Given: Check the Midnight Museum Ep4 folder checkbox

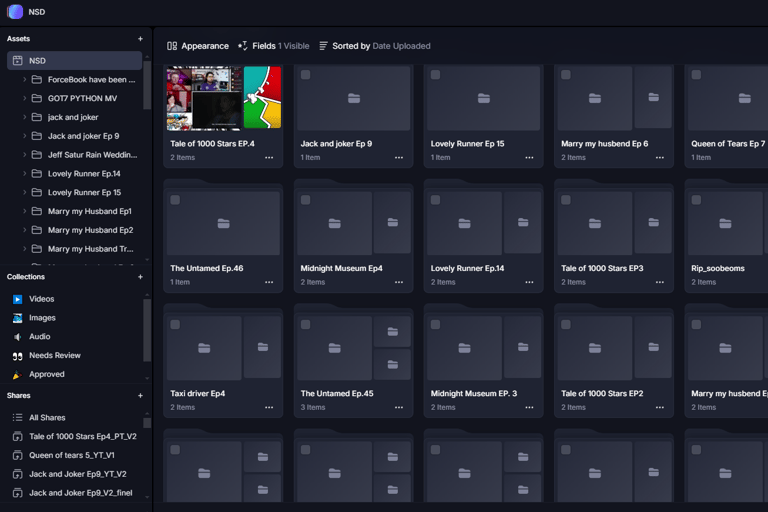Looking at the screenshot, I should coord(305,200).
